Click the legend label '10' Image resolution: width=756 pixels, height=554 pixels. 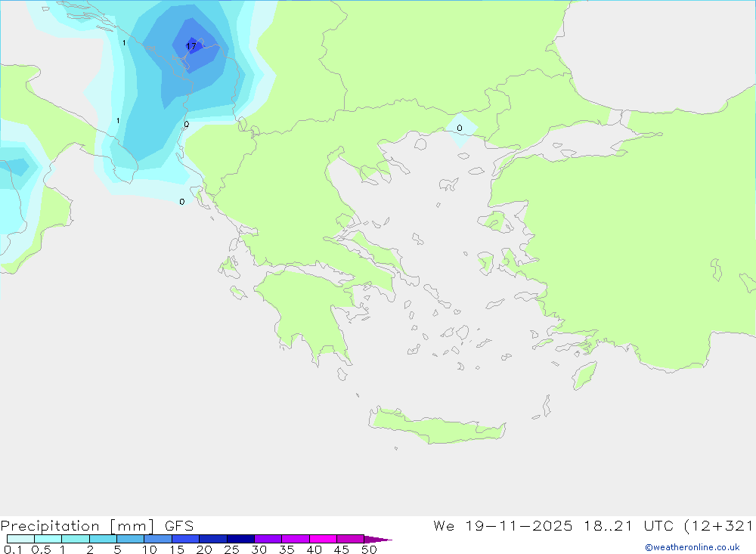tap(150, 549)
